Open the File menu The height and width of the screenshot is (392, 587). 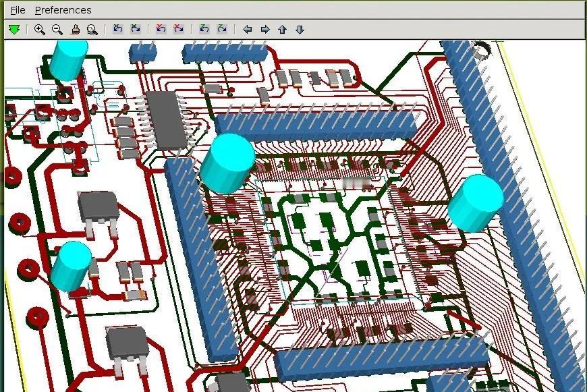click(18, 10)
